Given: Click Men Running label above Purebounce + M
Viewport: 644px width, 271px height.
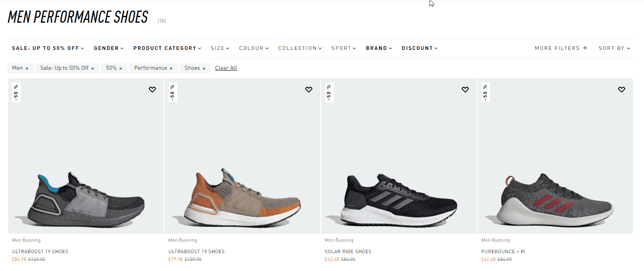Looking at the screenshot, I should (496, 240).
